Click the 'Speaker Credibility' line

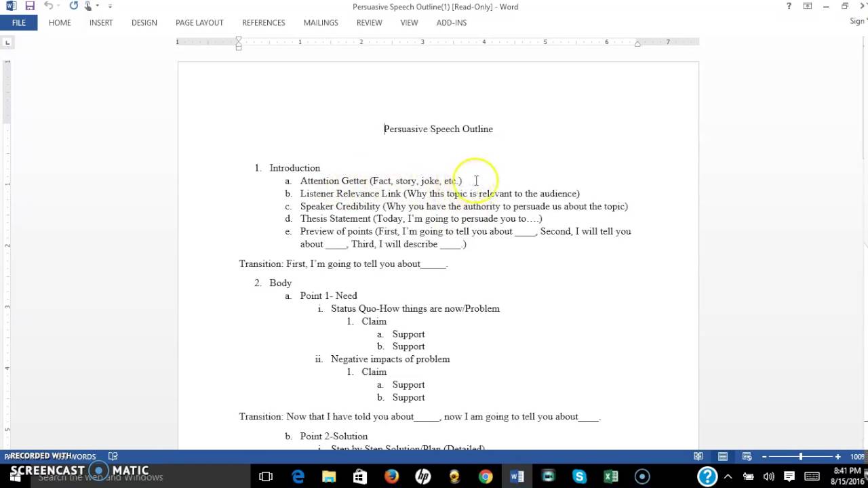coord(464,206)
